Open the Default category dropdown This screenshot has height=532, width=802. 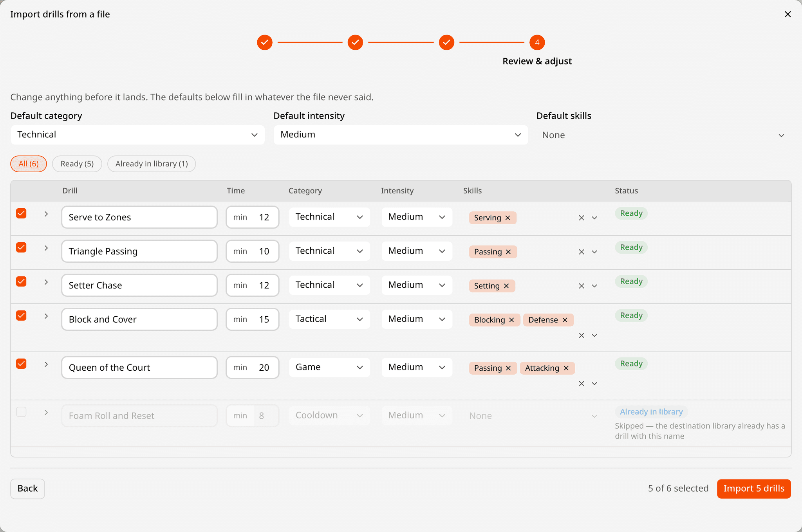pyautogui.click(x=137, y=135)
